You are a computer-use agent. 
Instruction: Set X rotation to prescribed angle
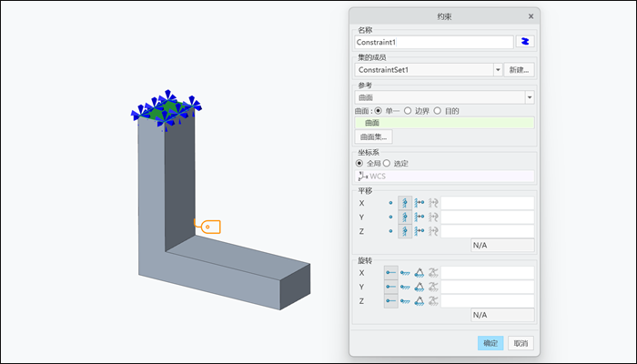419,273
